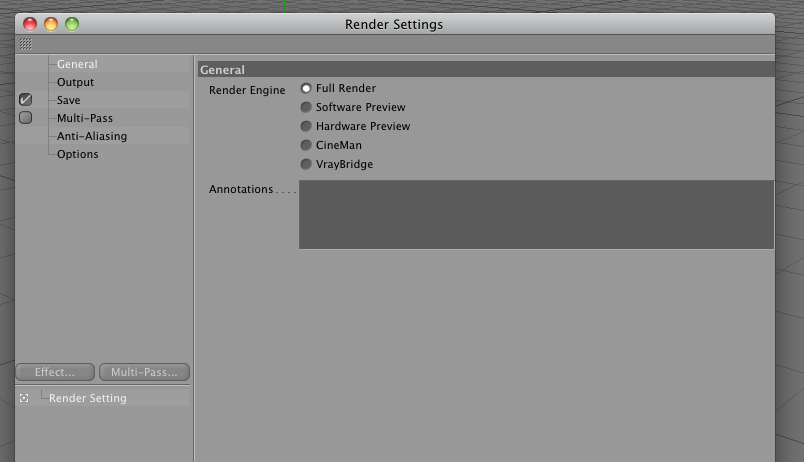Image resolution: width=804 pixels, height=462 pixels.
Task: Switch render engine to Hardware Preview
Action: point(306,126)
